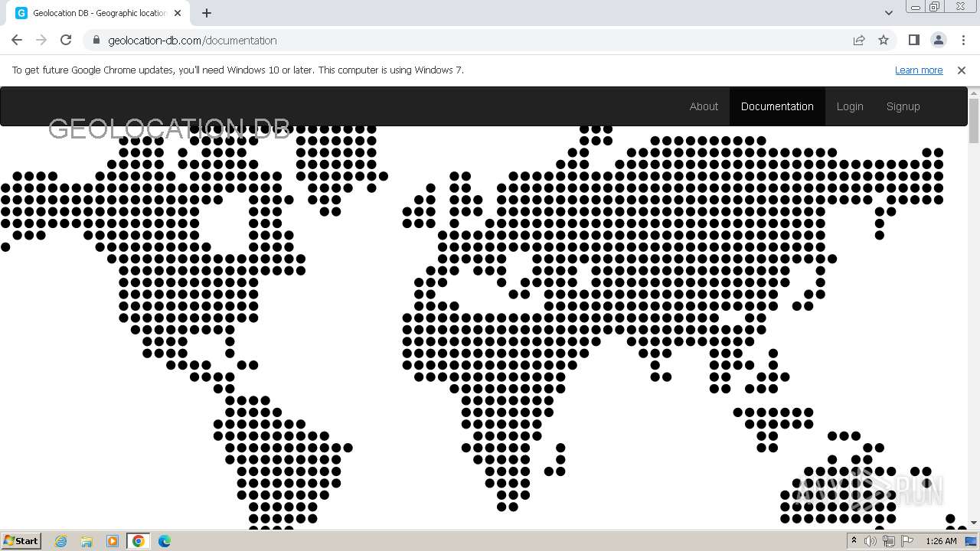980x551 pixels.
Task: Bookmark this tab with the star icon
Action: [x=884, y=40]
